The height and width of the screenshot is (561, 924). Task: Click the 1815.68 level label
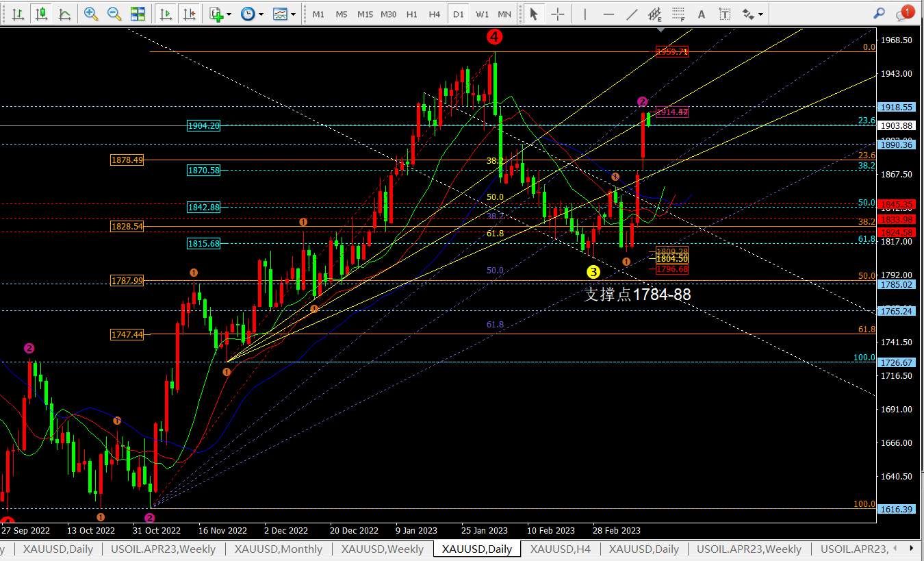click(x=204, y=244)
